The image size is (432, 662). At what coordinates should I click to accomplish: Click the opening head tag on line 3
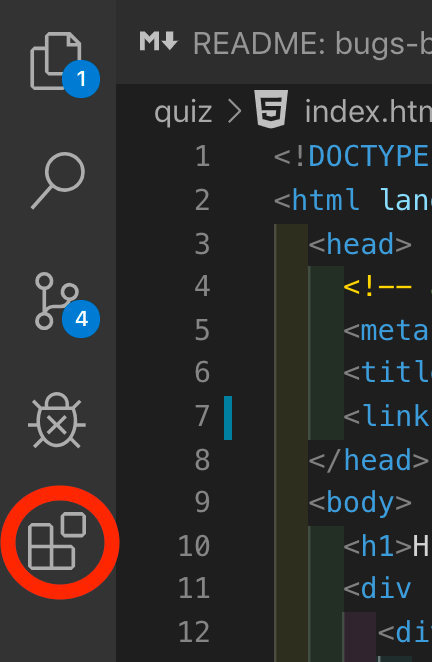pos(360,244)
